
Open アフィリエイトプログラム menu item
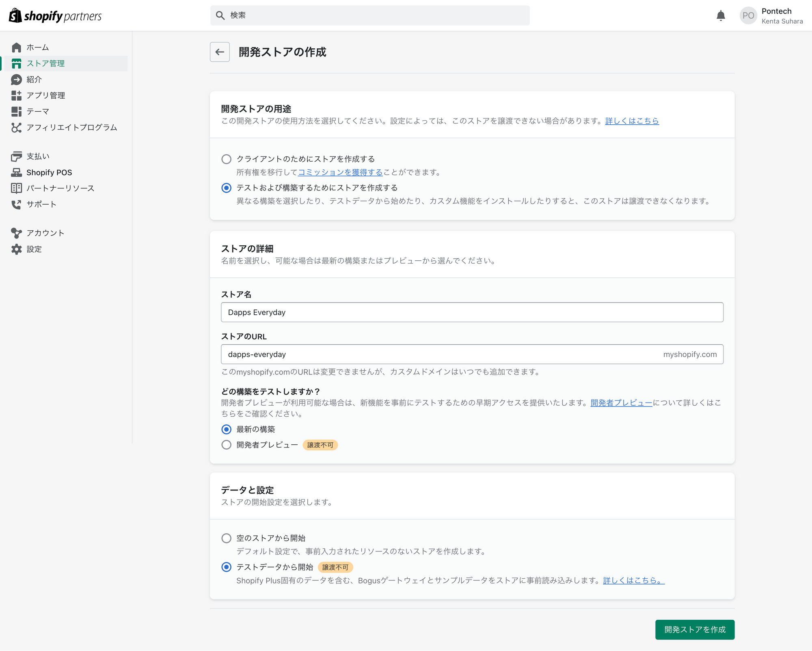72,128
